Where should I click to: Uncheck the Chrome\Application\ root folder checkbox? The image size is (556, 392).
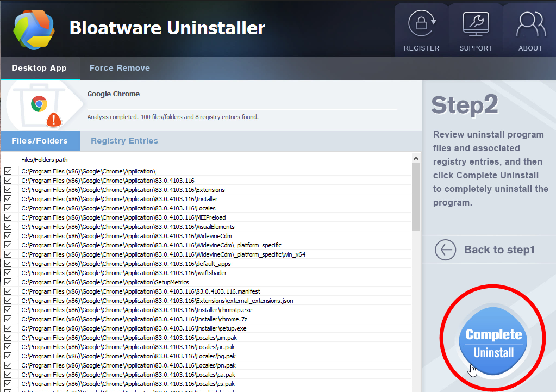[8, 171]
